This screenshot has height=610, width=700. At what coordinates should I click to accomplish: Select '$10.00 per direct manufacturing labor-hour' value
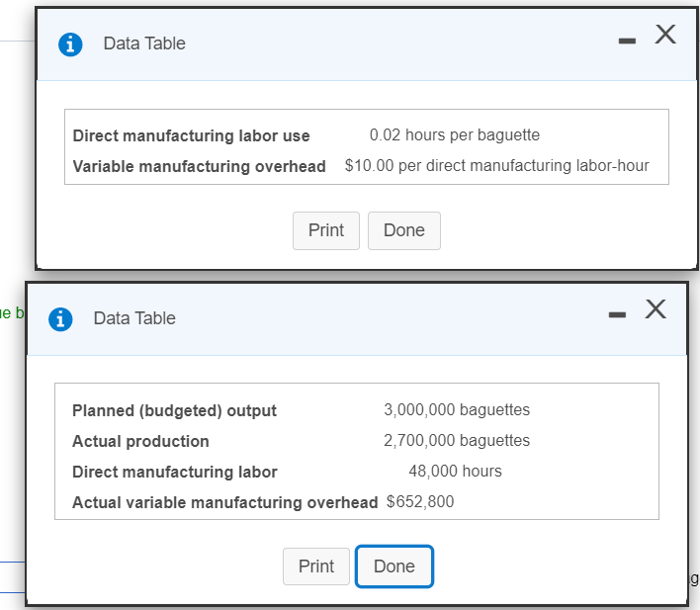coord(497,166)
